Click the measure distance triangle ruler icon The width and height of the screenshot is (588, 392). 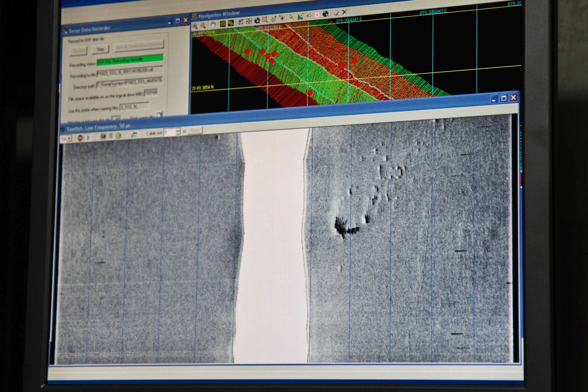click(300, 17)
